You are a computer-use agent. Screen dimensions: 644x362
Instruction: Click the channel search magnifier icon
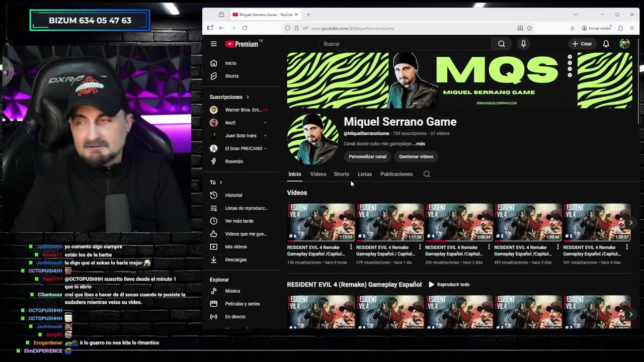tap(427, 174)
